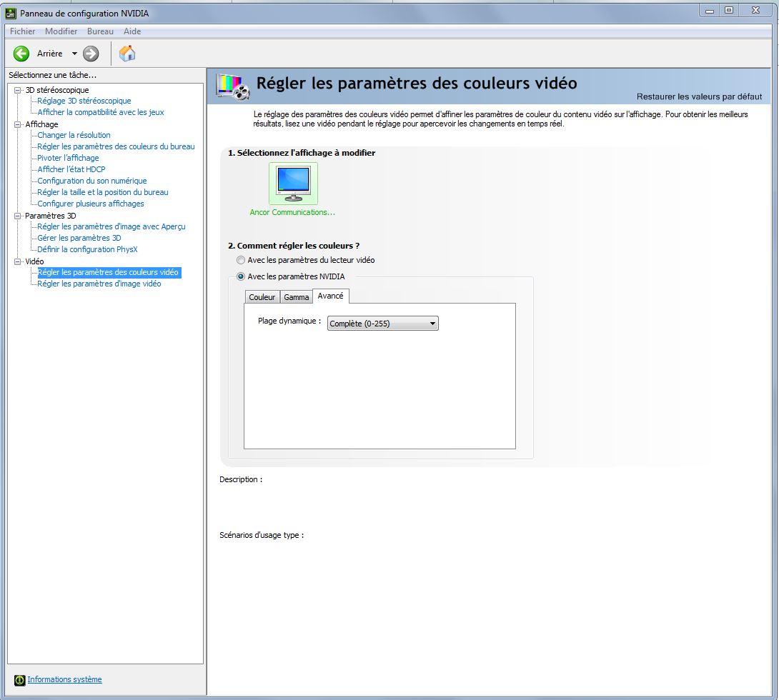779x700 pixels.
Task: Open Définir la configuration PhysX
Action: click(87, 249)
